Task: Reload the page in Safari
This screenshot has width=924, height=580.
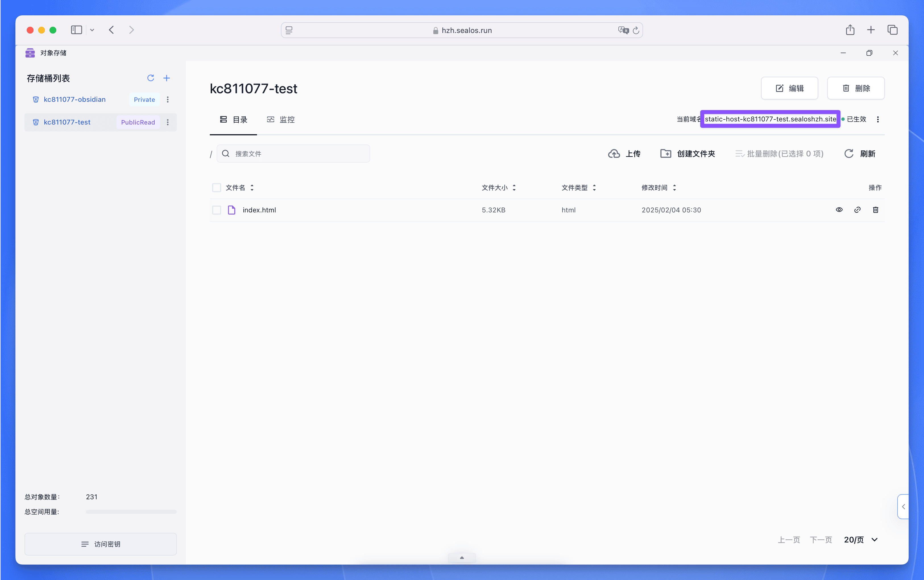Action: [635, 30]
